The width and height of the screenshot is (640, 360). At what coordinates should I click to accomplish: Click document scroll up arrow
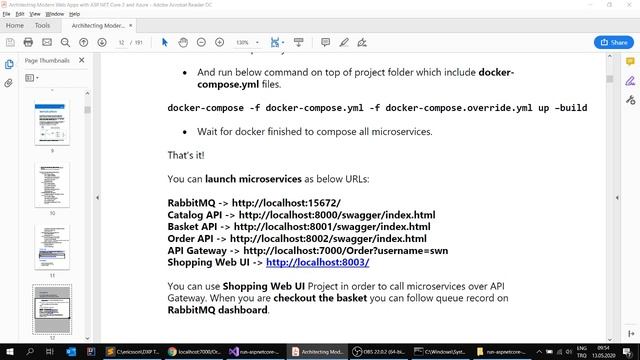(x=610, y=56)
